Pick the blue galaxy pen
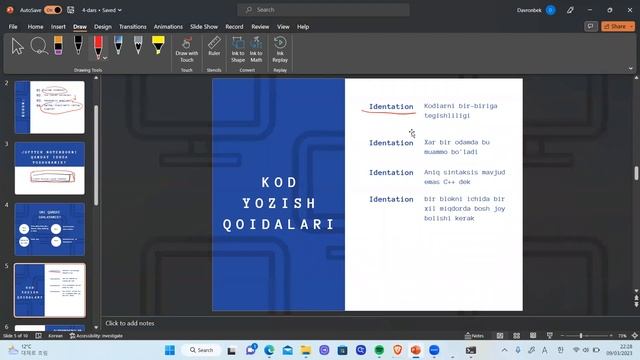The height and width of the screenshot is (360, 640). 118,45
